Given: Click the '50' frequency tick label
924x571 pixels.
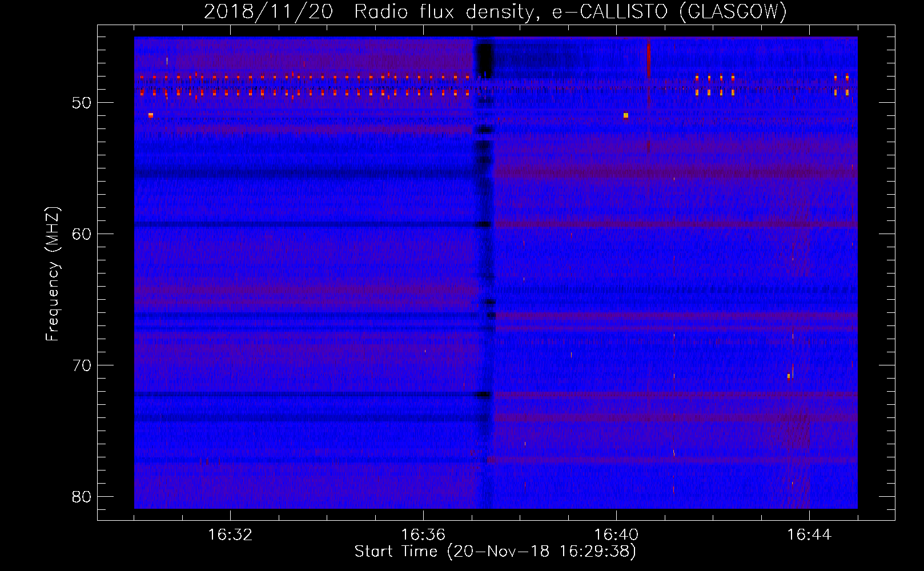Looking at the screenshot, I should pos(82,103).
